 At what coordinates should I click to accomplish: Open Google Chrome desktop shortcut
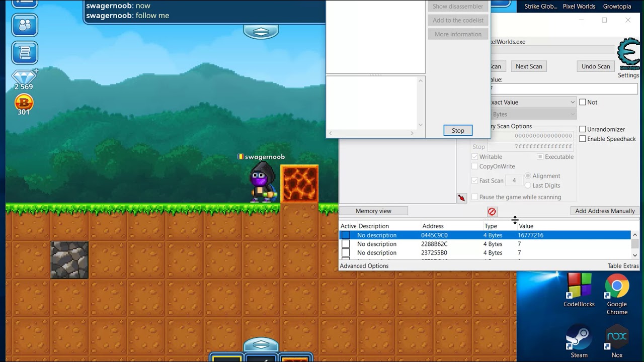617,294
